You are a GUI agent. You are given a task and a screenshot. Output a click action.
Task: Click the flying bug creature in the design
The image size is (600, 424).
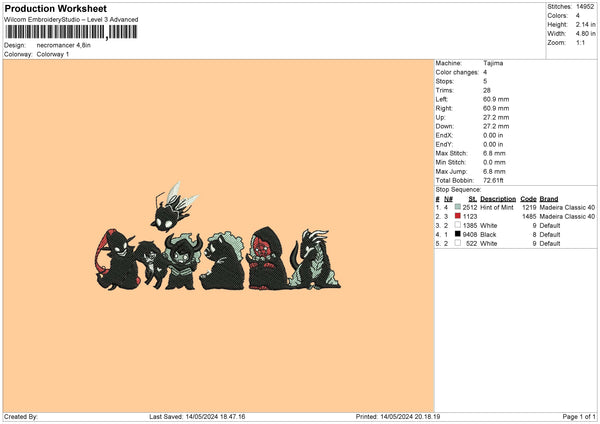click(x=174, y=207)
